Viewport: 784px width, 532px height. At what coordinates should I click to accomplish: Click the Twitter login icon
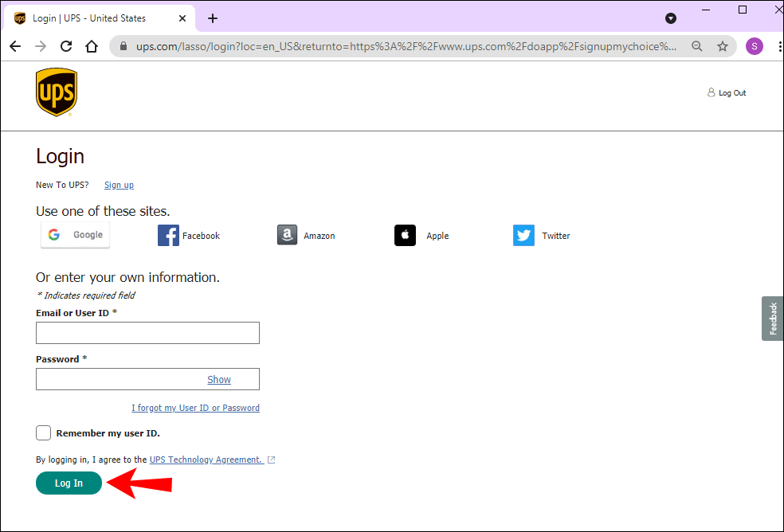(x=523, y=235)
